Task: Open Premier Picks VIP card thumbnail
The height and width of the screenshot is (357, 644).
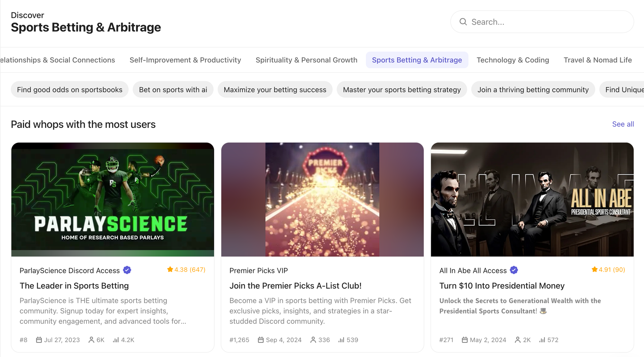Action: 322,199
